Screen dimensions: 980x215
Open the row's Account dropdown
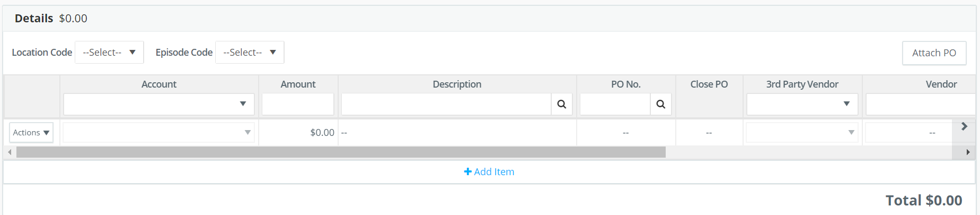[159, 133]
